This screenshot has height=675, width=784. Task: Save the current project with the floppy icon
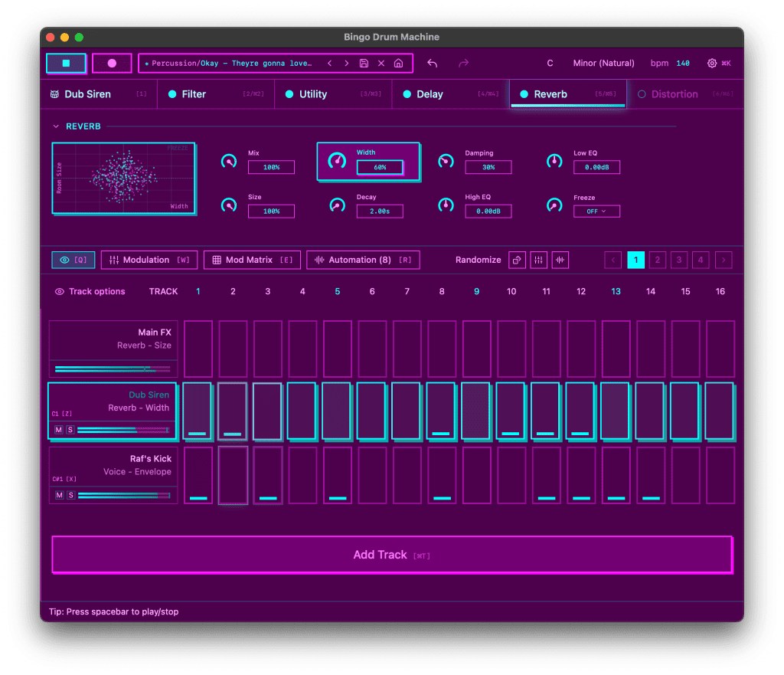click(364, 63)
